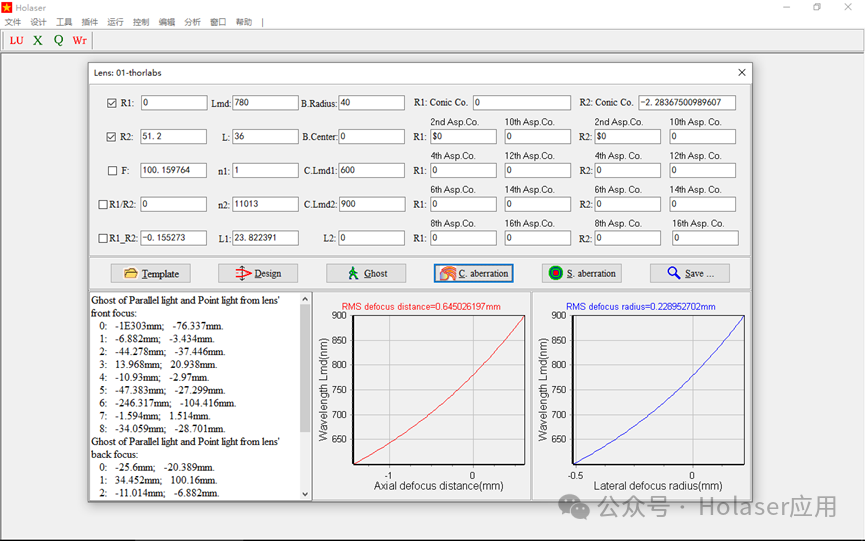
Task: Click the 16th Asp. Co. R2 field
Action: click(x=705, y=238)
